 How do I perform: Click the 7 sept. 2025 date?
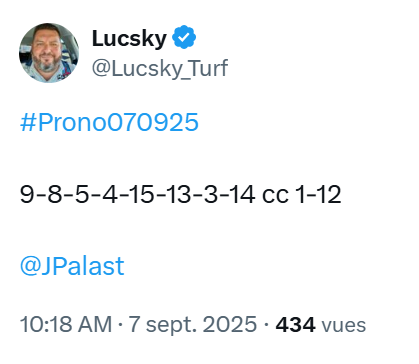tap(193, 324)
